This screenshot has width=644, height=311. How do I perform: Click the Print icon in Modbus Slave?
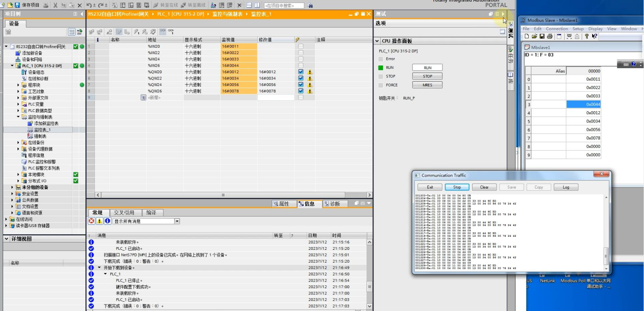click(x=550, y=36)
